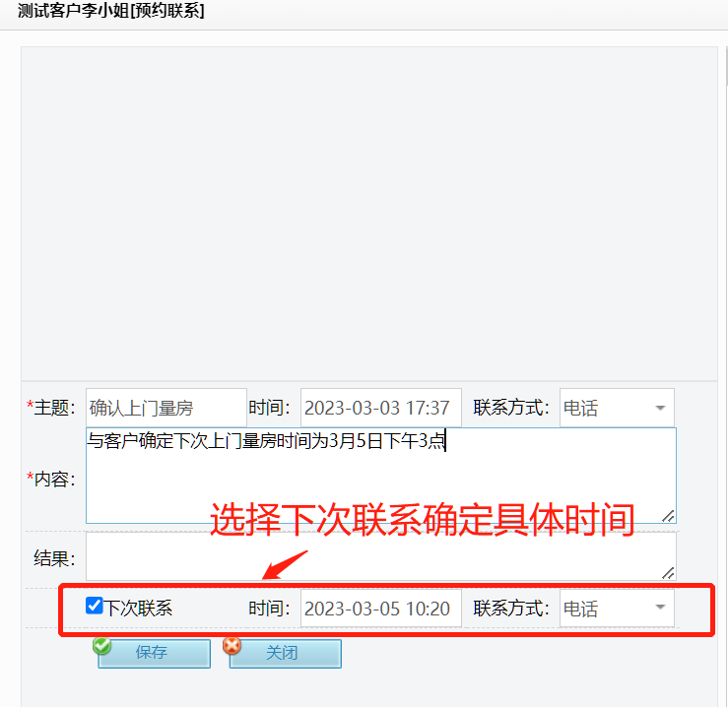Click the *主题 field label
This screenshot has height=707, width=728.
[x=50, y=408]
